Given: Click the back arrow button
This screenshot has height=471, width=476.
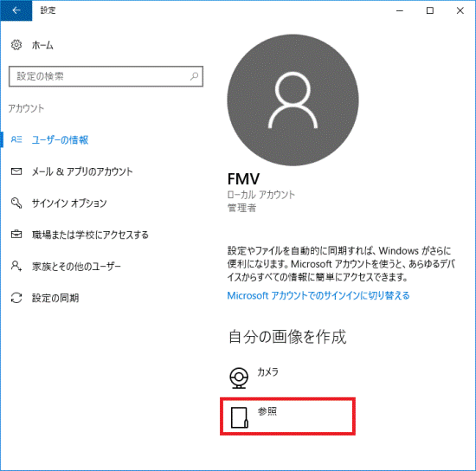Looking at the screenshot, I should coord(16,10).
